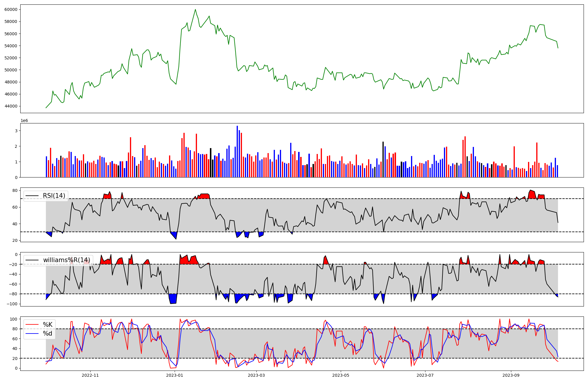Click the RSI(14) legend label
Screen dimensions: 588x382
(x=54, y=196)
